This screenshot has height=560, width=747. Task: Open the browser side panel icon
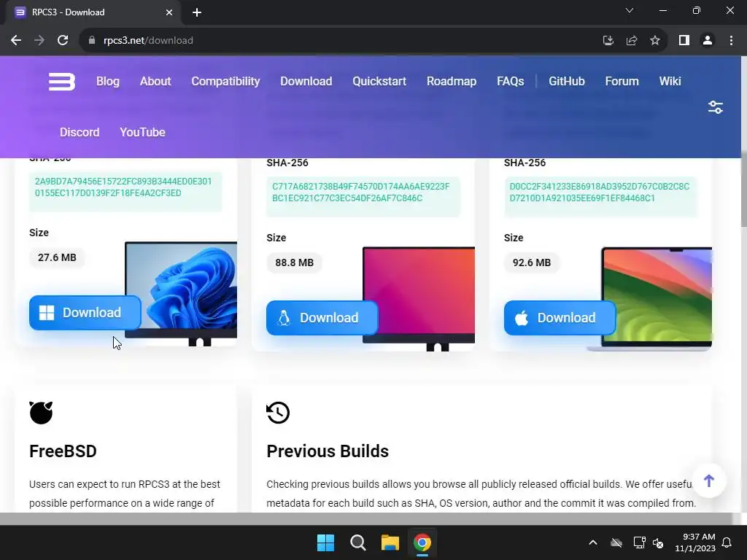coord(684,41)
